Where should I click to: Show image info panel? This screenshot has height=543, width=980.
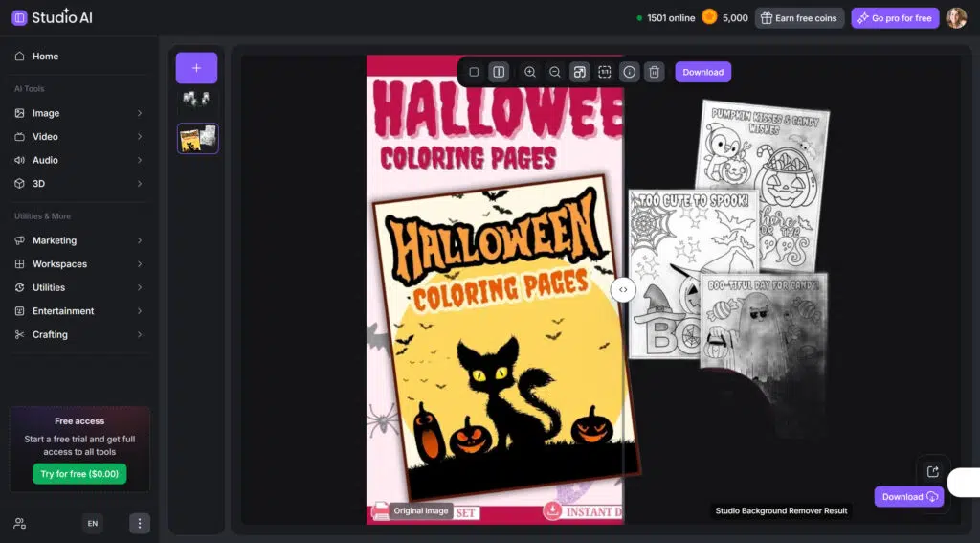point(630,72)
